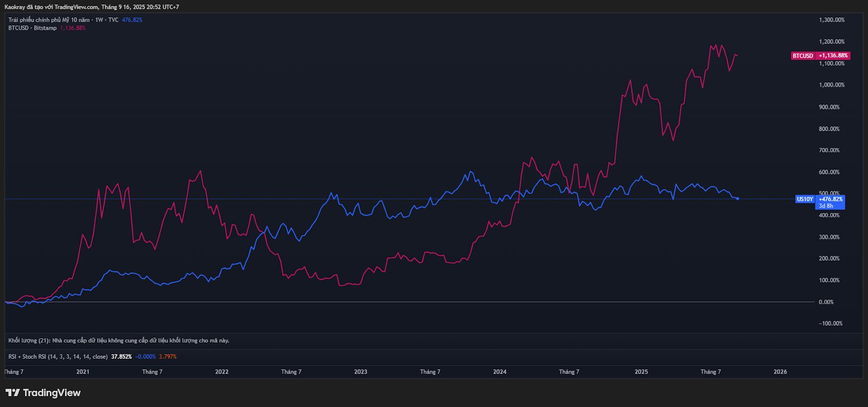Click the 1,300.00% price scale label
The image size is (868, 407).
[x=832, y=20]
